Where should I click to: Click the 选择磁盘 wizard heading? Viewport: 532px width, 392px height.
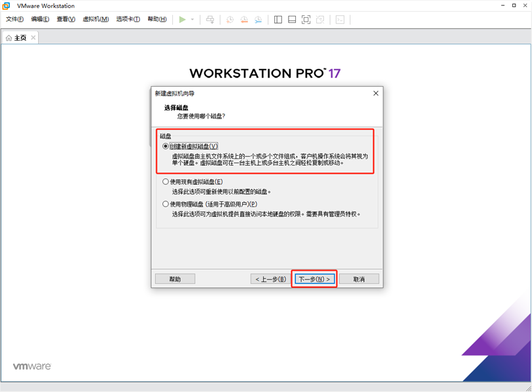click(176, 108)
